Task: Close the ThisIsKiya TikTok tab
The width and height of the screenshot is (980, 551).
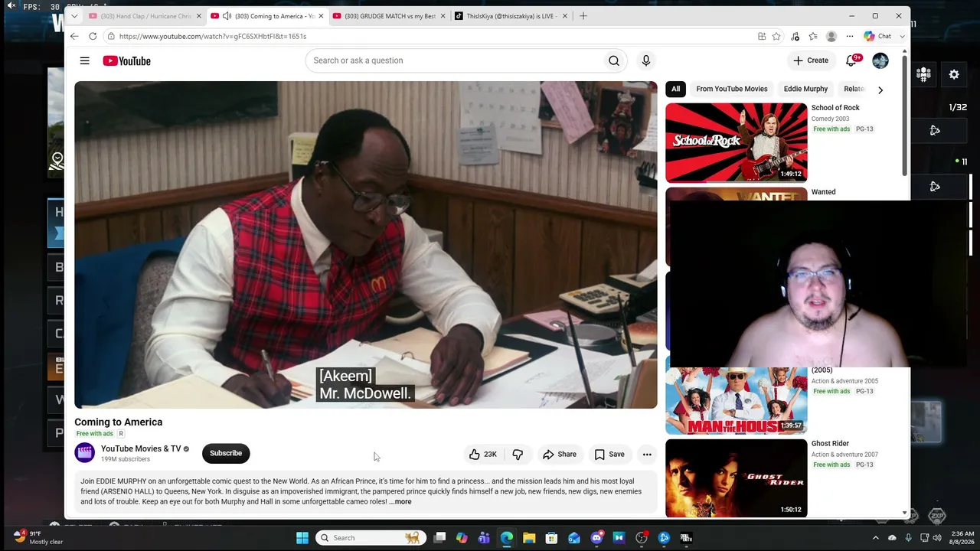Action: coord(565,16)
